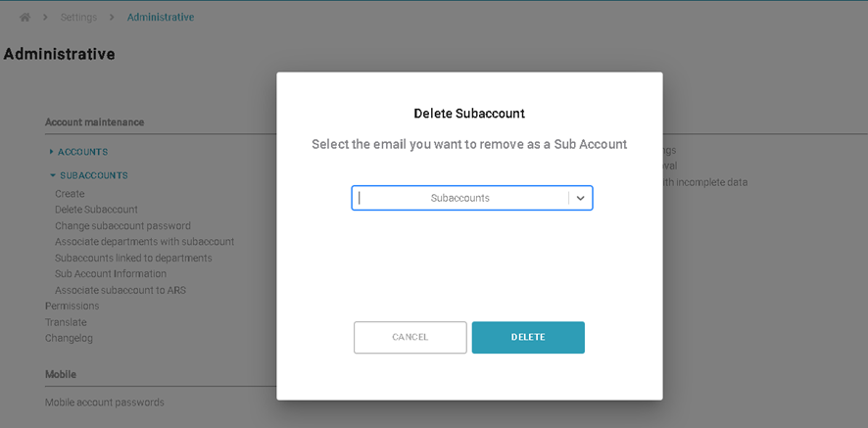Open Change subaccount password
This screenshot has height=428, width=868.
click(x=122, y=225)
